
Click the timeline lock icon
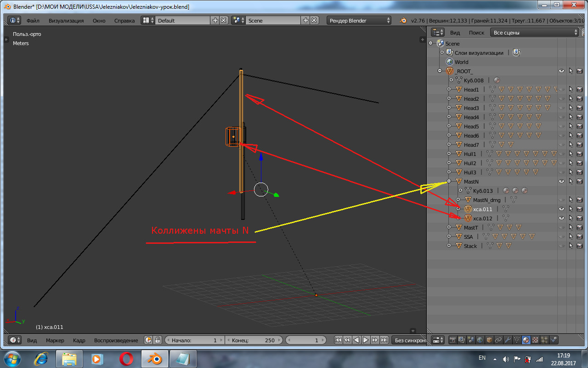158,340
